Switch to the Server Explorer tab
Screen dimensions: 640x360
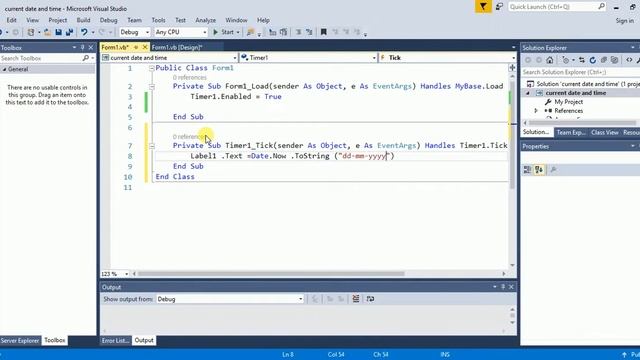[20, 340]
